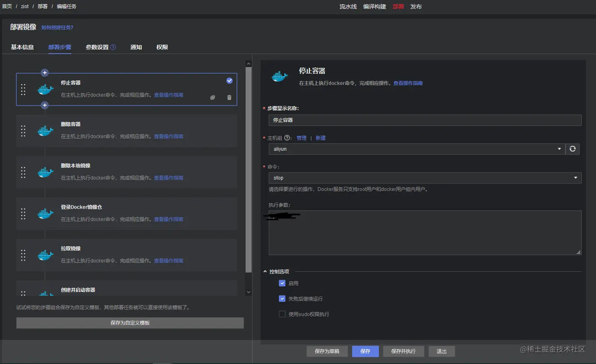Viewport: 596px width, 364px height.
Task: Grab the drag handle of 拉取镜像 step
Action: point(23,255)
